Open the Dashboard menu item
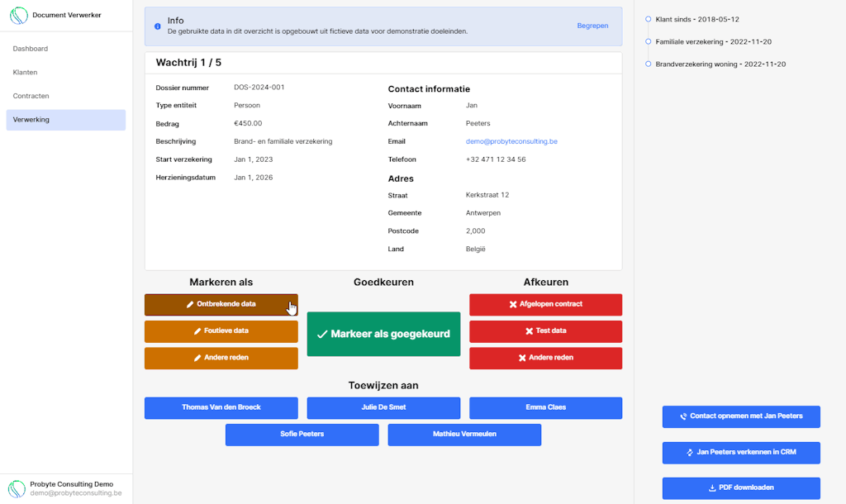The width and height of the screenshot is (846, 504). [31, 49]
